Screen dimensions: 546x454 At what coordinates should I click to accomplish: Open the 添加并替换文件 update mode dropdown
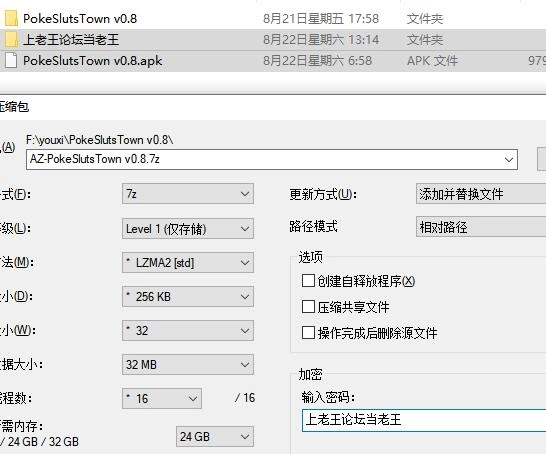tap(481, 194)
